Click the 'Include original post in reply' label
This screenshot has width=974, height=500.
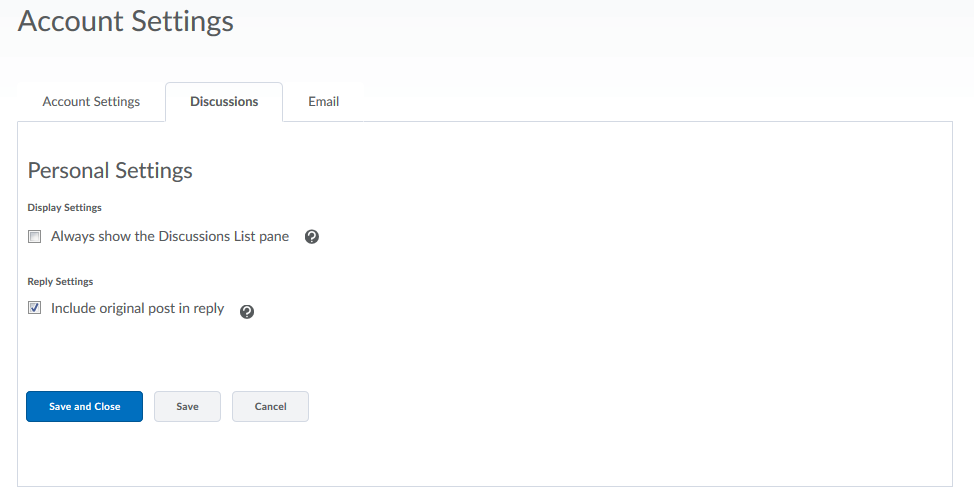[138, 309]
